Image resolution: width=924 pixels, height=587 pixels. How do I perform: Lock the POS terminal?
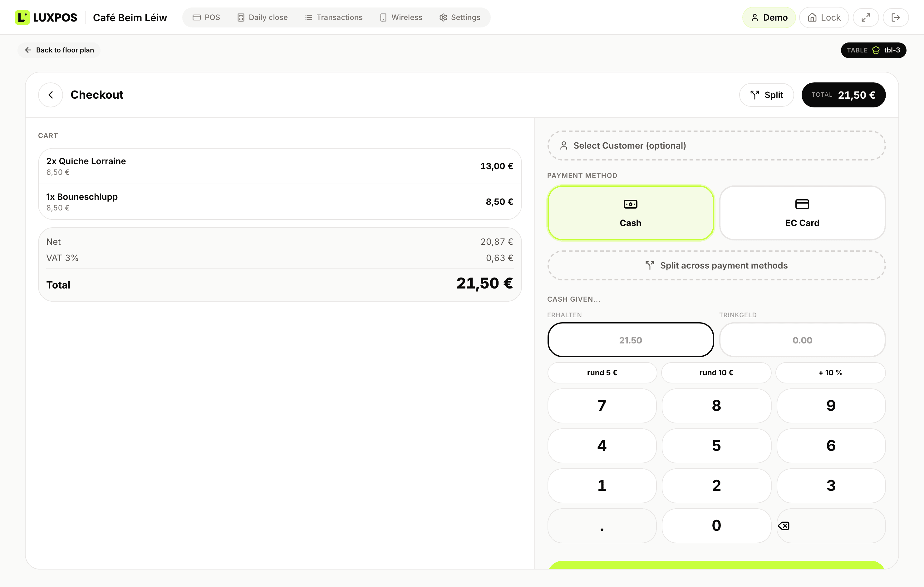[x=824, y=17]
